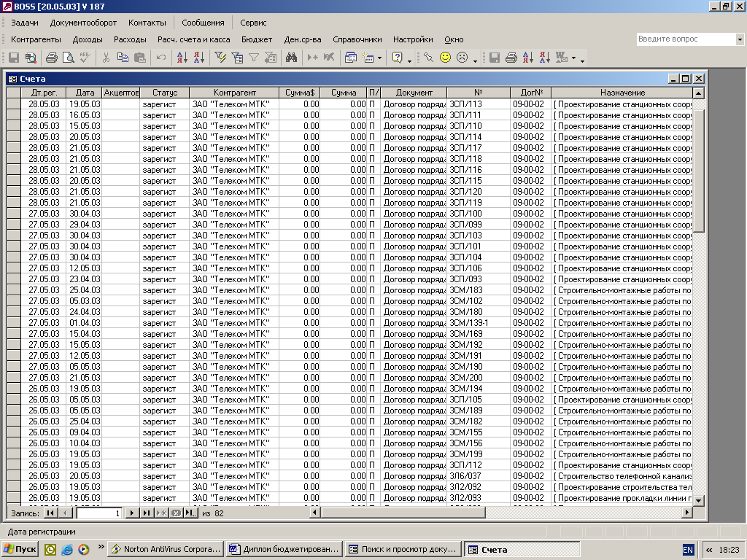Screen dimensions: 747x560
Task: Expand the 'Введите вопрос' help dropdown
Action: click(739, 39)
